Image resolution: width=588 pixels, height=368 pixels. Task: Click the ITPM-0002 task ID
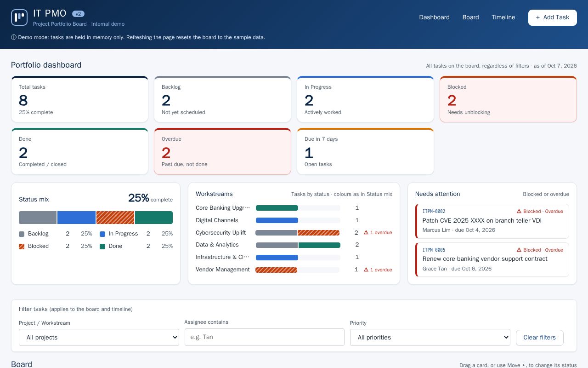434,212
